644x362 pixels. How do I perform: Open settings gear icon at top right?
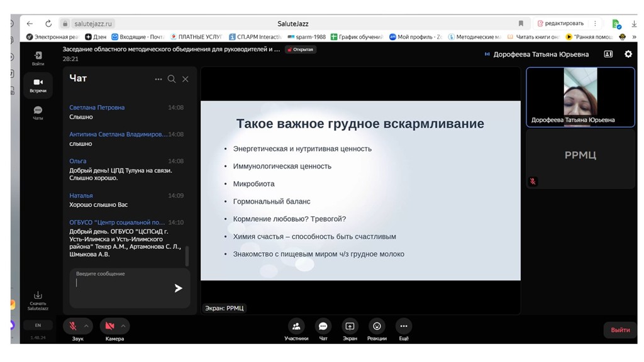[x=628, y=54]
